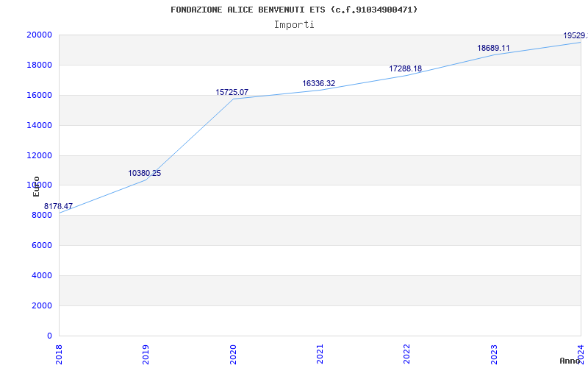Select the data label 8178.47
Screen dimensions: 588x368
click(58, 206)
